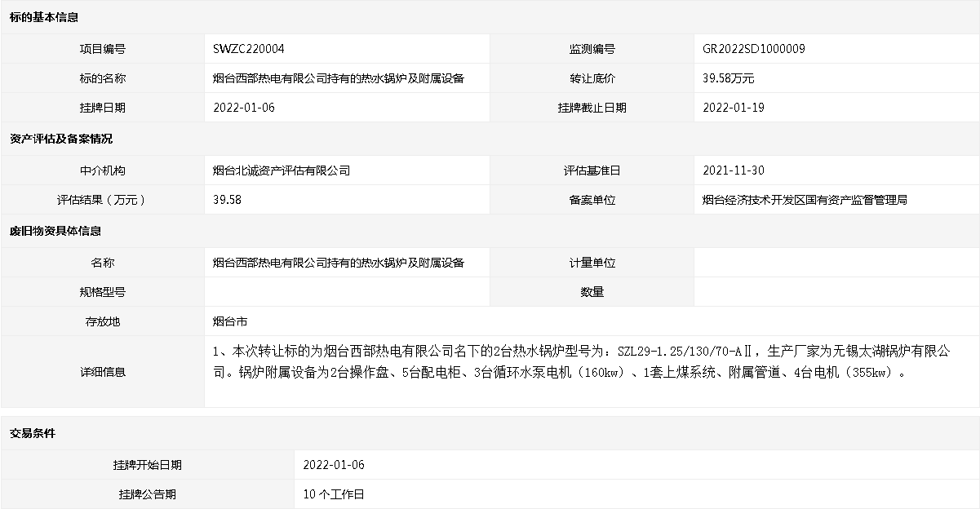
Task: Select the valuation date 2021-11-30
Action: coord(734,170)
